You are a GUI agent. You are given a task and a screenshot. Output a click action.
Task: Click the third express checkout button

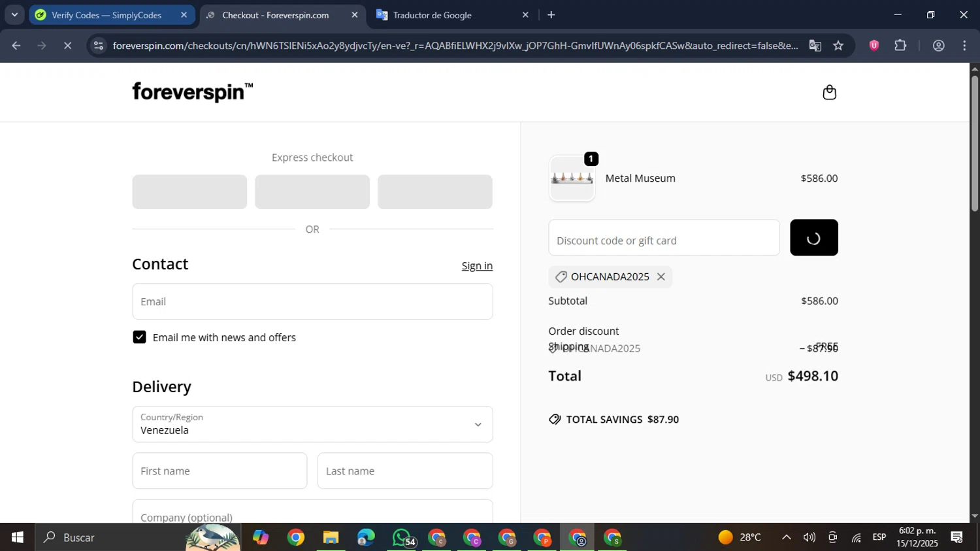click(435, 192)
